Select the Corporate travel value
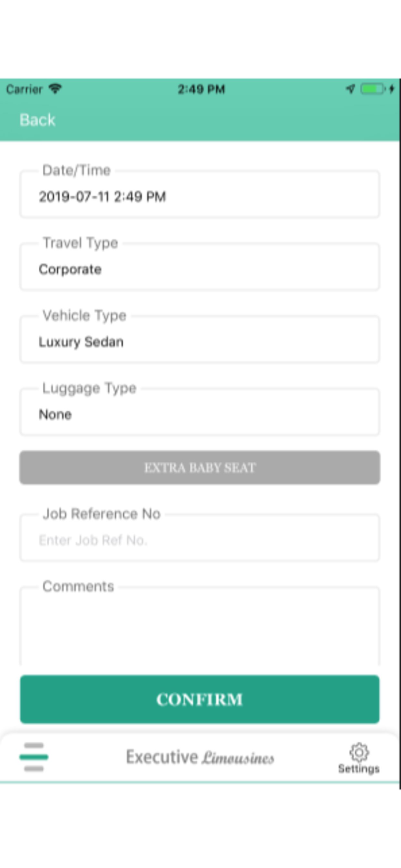The height and width of the screenshot is (868, 401). tap(70, 270)
